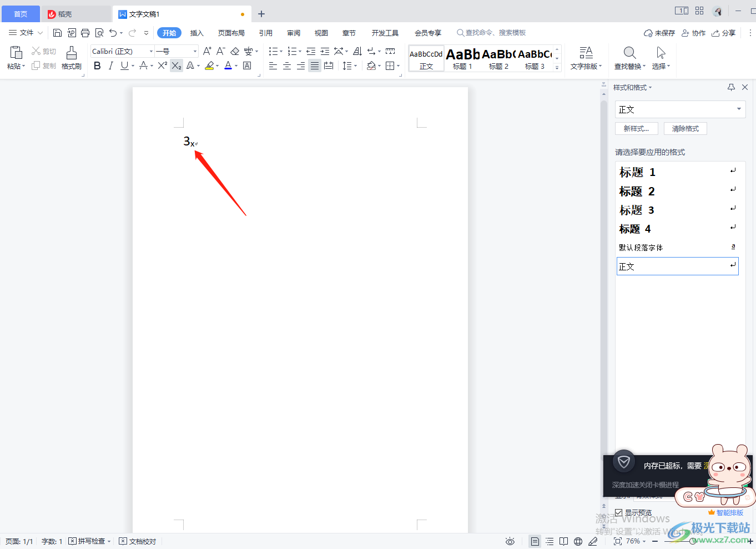Align text left
The image size is (756, 549).
(273, 66)
